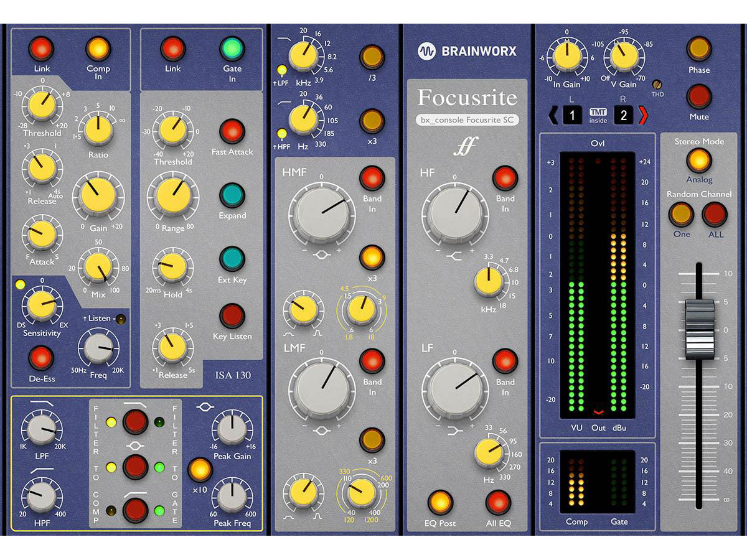Click the THD screw trim control
The width and height of the screenshot is (747, 560).
(x=655, y=84)
